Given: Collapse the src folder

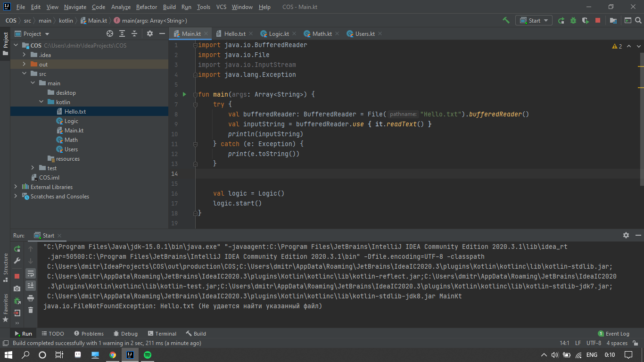Looking at the screenshot, I should click(x=25, y=74).
